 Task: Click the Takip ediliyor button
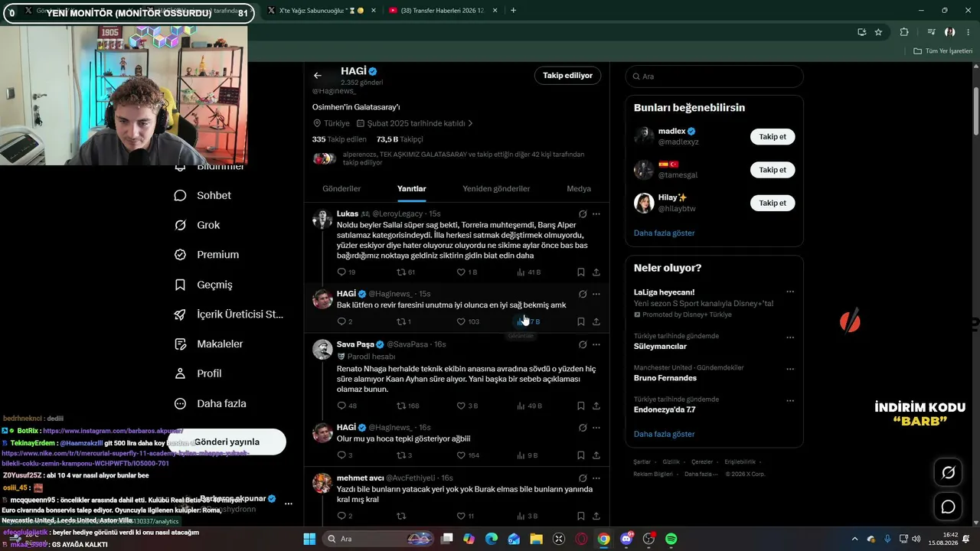567,76
